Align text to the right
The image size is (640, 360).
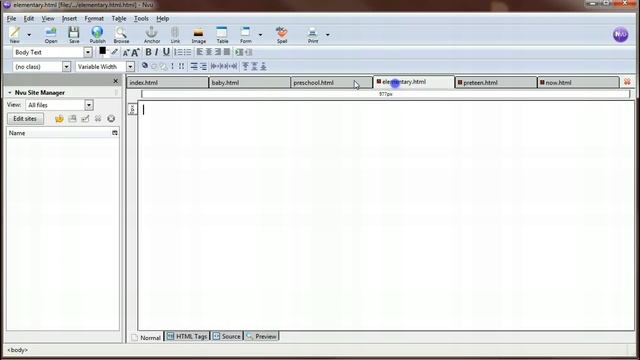click(x=218, y=52)
